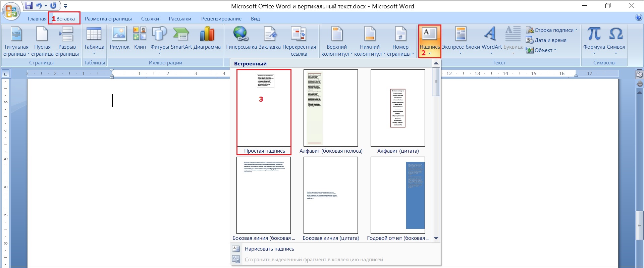Switch to the Главная tab
Viewport: 644px width, 268px height.
pyautogui.click(x=37, y=19)
